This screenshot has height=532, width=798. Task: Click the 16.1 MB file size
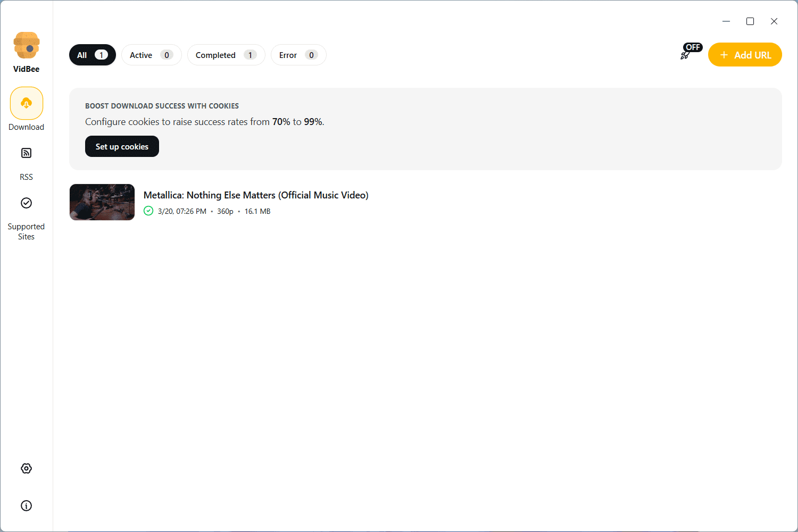tap(257, 211)
